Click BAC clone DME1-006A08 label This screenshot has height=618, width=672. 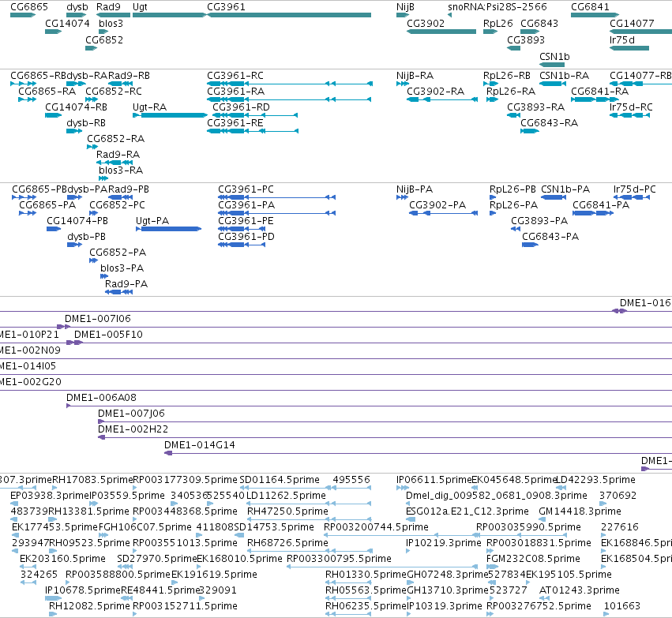101,398
